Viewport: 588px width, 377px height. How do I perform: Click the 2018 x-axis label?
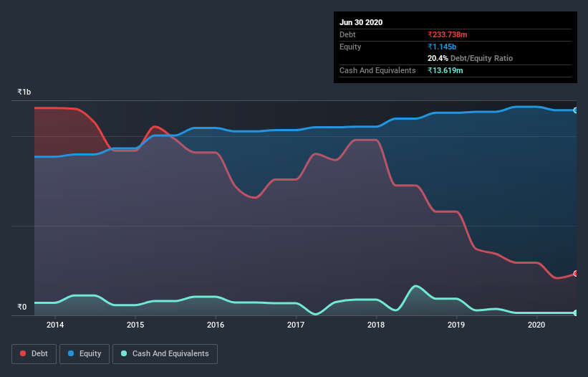point(376,325)
